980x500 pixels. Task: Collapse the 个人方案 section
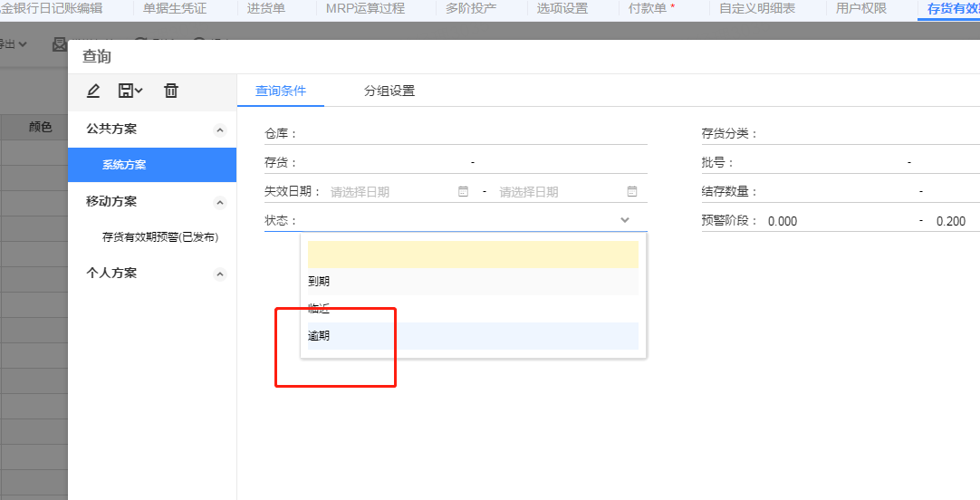[x=219, y=274]
